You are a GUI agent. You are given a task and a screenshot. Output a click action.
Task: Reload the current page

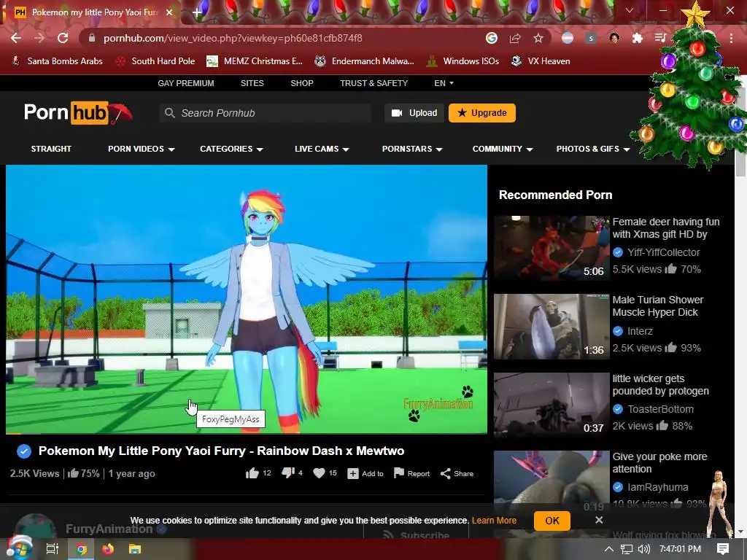pyautogui.click(x=63, y=38)
